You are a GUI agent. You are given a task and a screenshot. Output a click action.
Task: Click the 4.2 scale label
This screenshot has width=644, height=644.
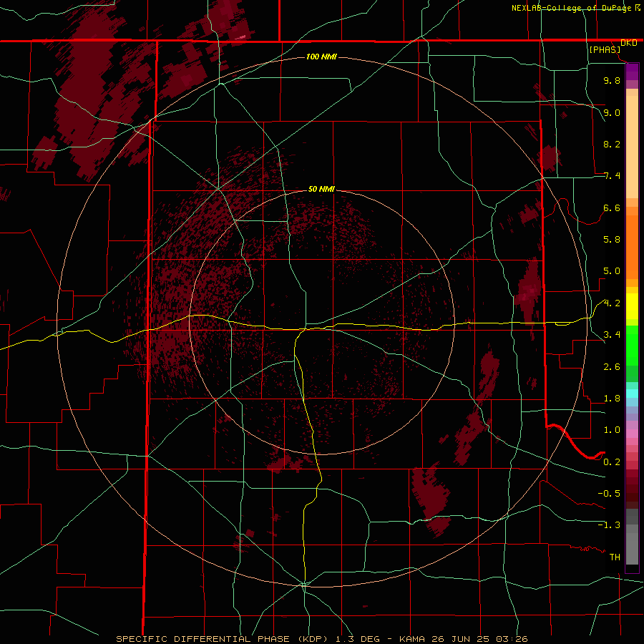coord(612,303)
